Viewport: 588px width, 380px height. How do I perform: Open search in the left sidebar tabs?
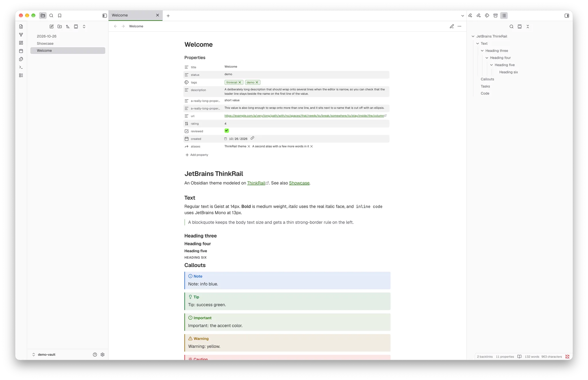51,15
